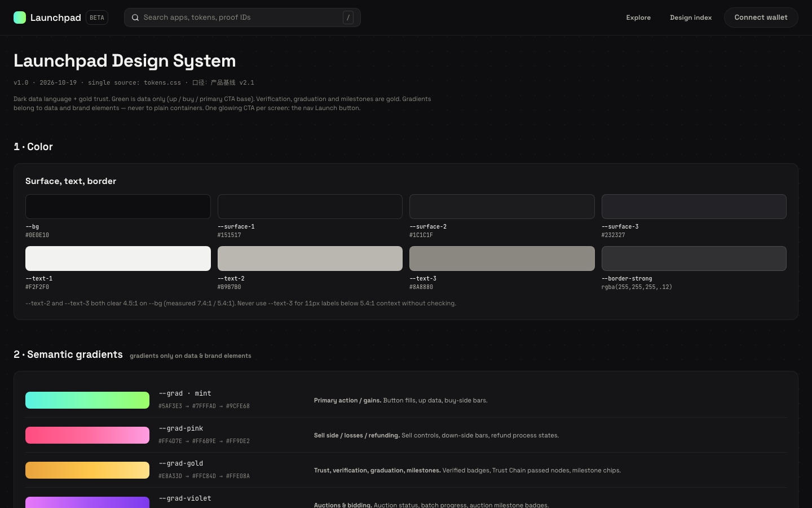812x508 pixels.
Task: Click the BETA badge beside Launchpad
Action: tap(97, 17)
